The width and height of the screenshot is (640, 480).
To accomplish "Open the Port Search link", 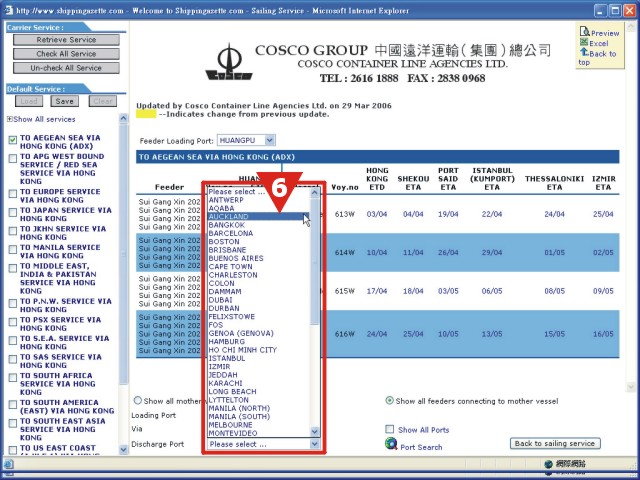I will pos(421,447).
